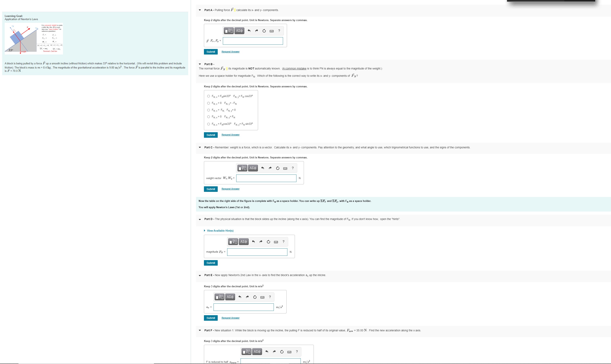Viewport: 611px width, 364px height.
Task: Collapse the Part A section arrow
Action: pyautogui.click(x=200, y=10)
